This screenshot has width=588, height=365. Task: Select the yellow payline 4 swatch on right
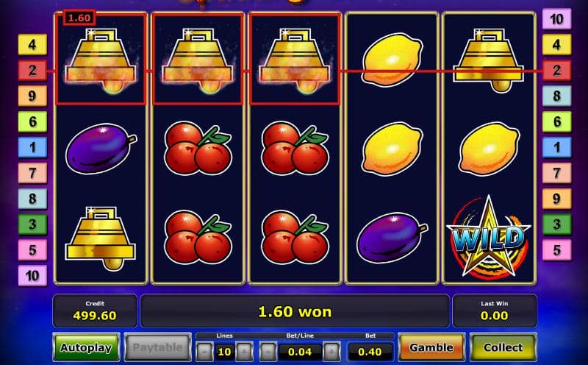(x=557, y=45)
